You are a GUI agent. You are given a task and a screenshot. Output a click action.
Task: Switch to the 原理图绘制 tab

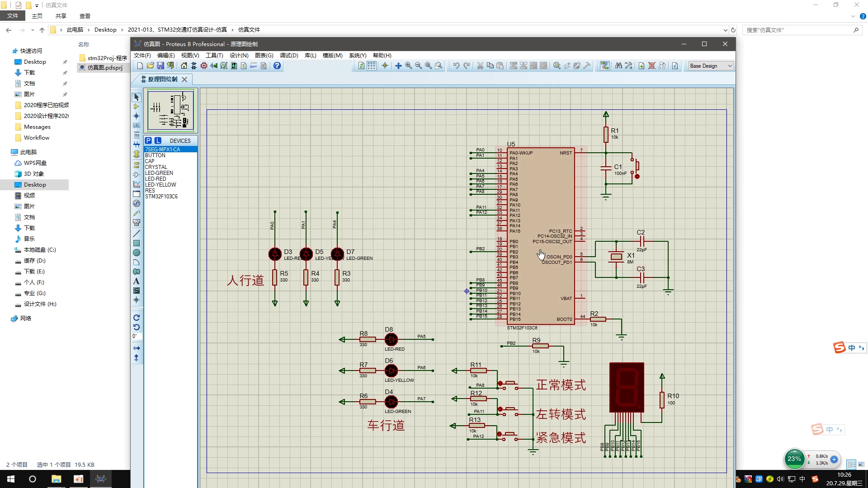(x=162, y=79)
